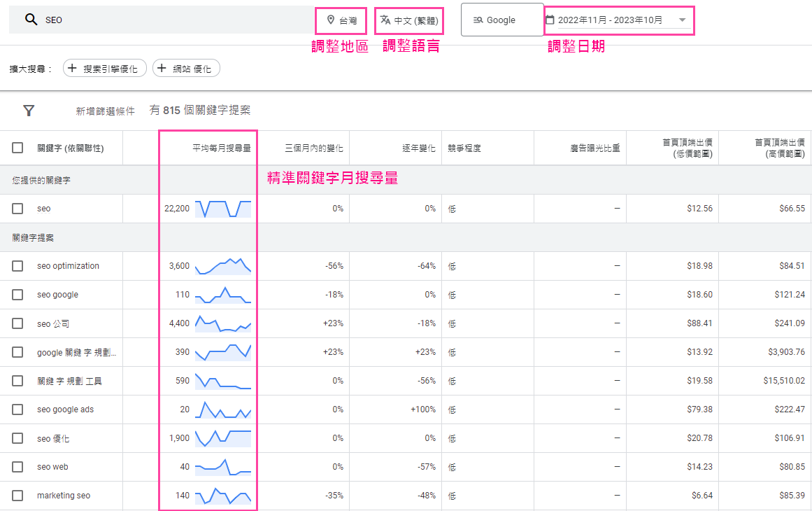Click the search magnifier icon
Image resolution: width=812 pixels, height=511 pixels.
click(x=31, y=20)
